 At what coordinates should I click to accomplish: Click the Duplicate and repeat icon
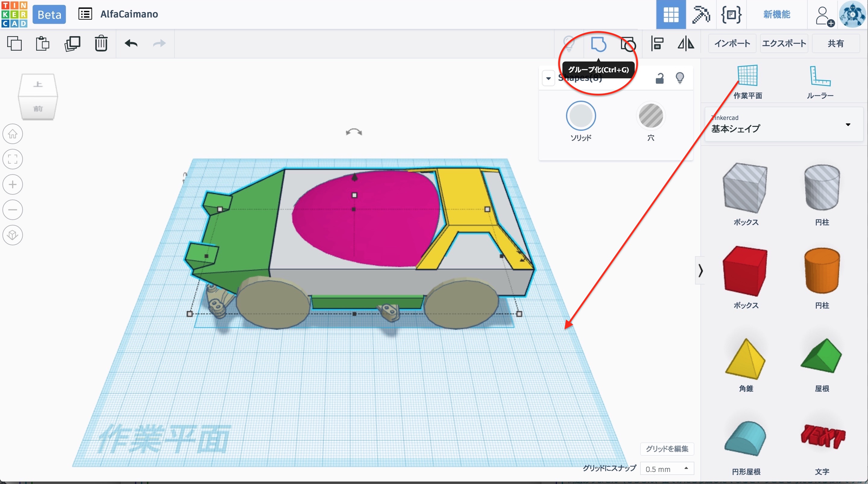[x=72, y=44]
